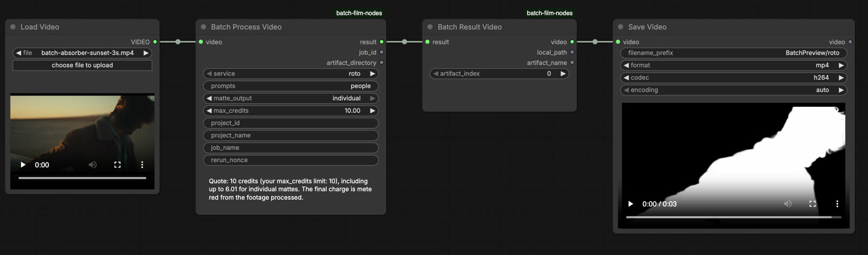Open more options on Load Video preview
This screenshot has height=255, width=868.
point(142,164)
